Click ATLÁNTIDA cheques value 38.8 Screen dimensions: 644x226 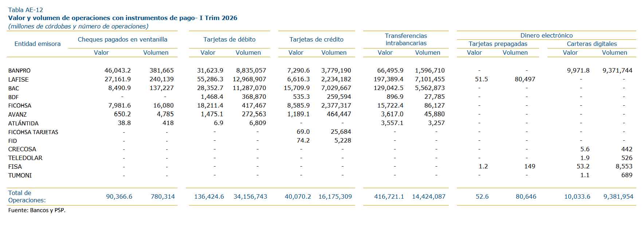(124, 123)
